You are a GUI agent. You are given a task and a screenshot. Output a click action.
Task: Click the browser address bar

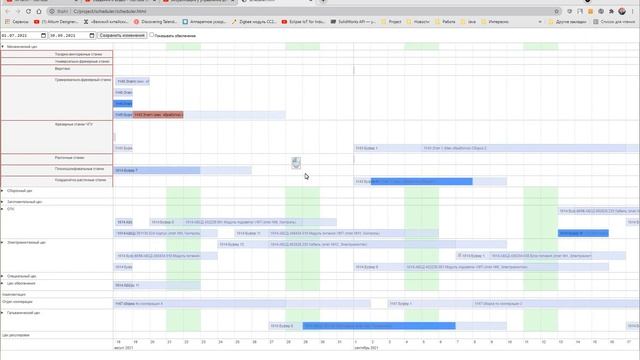point(304,11)
